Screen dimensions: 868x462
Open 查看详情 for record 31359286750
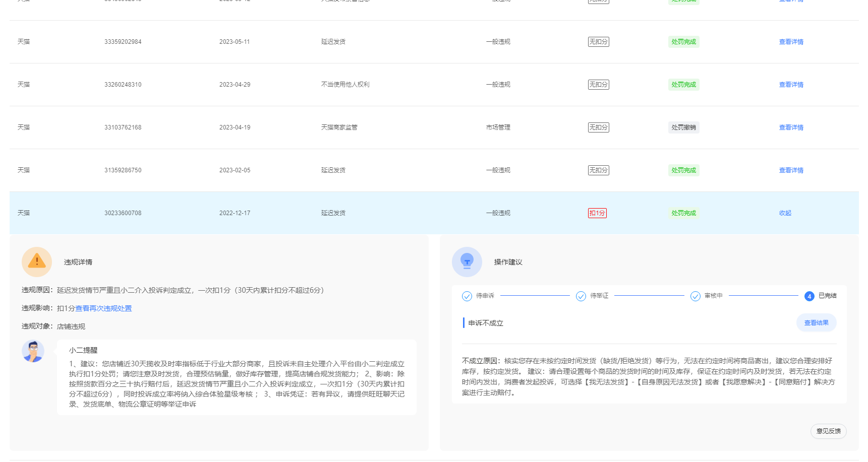tap(791, 170)
